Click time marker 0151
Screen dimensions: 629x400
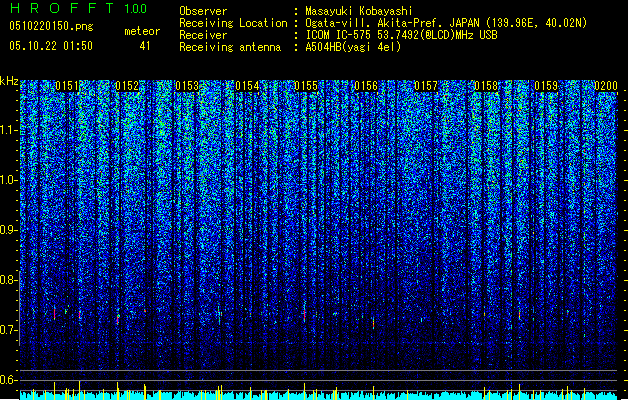(x=67, y=86)
